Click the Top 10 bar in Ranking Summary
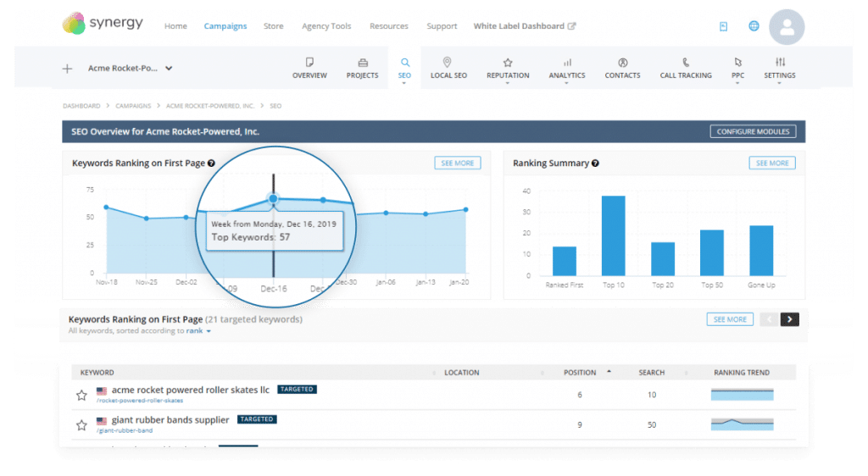This screenshot has height=476, width=868. pos(614,235)
